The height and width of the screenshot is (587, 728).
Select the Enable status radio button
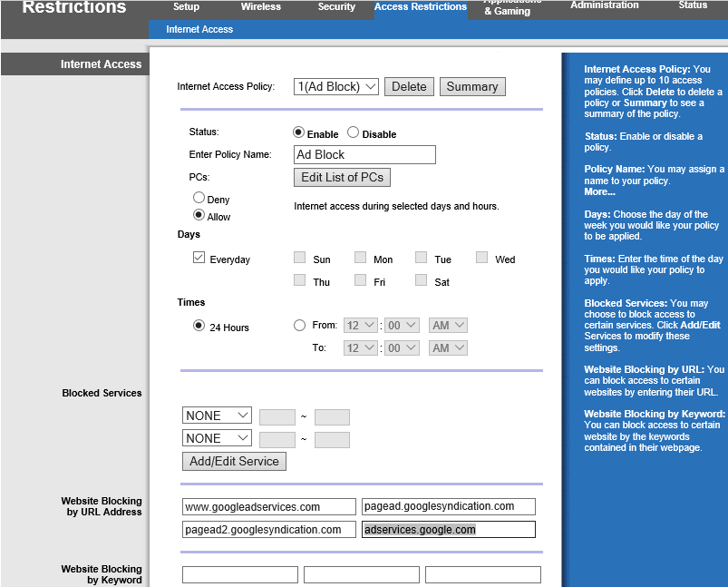pyautogui.click(x=298, y=132)
